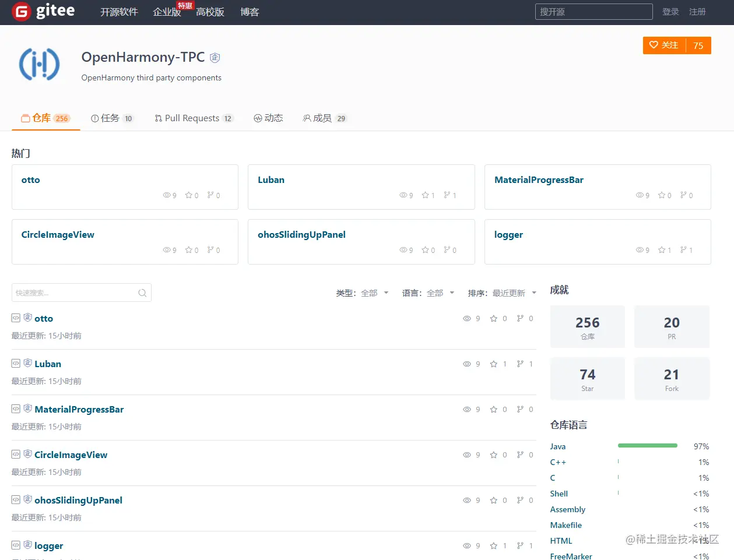This screenshot has width=734, height=560.
Task: Open the 开源软件 menu item
Action: [119, 12]
